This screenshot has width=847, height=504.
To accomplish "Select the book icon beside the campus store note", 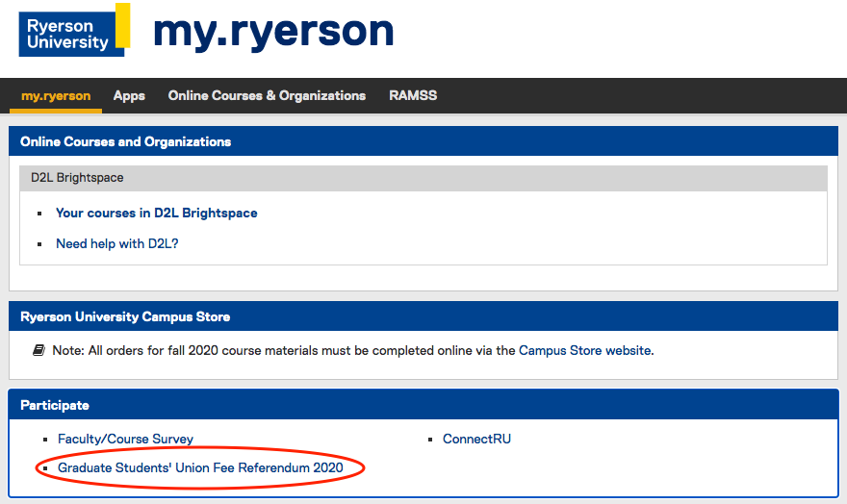I will pos(38,351).
